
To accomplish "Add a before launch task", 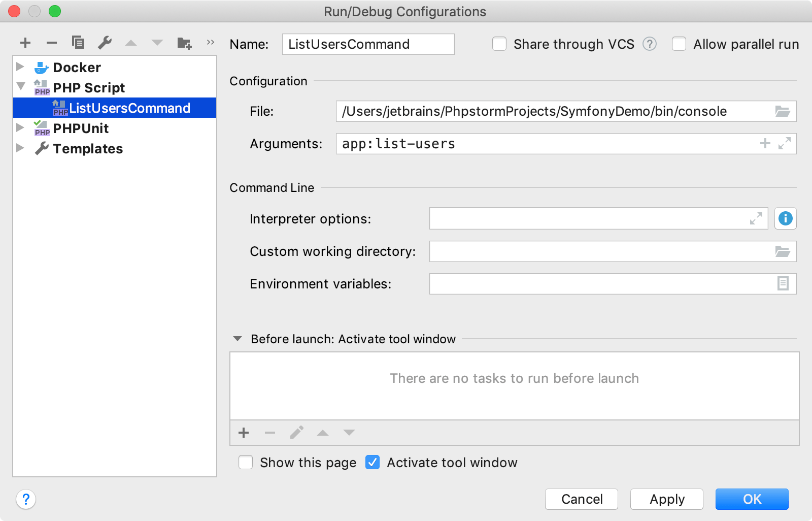I will 243,433.
